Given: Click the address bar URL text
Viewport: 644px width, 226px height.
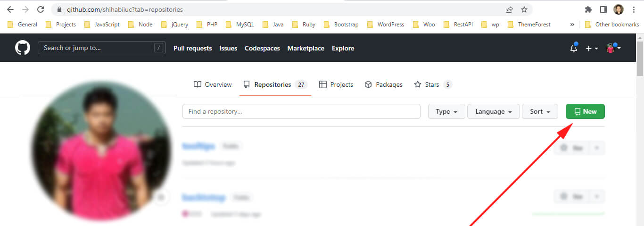Looking at the screenshot, I should coord(125,9).
